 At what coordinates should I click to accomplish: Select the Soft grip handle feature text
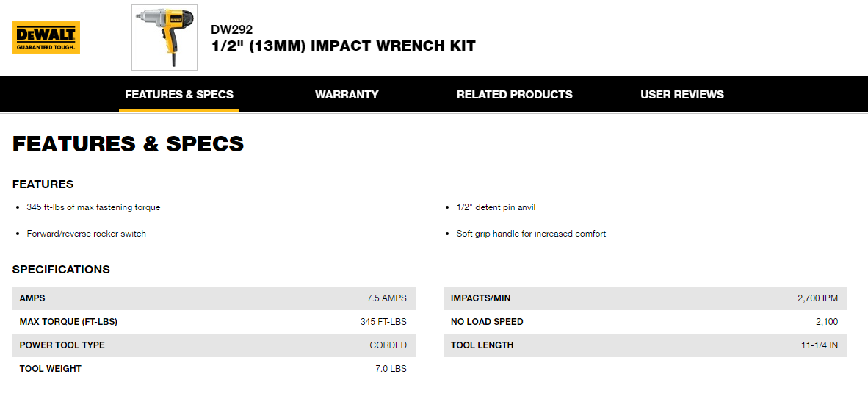point(531,234)
